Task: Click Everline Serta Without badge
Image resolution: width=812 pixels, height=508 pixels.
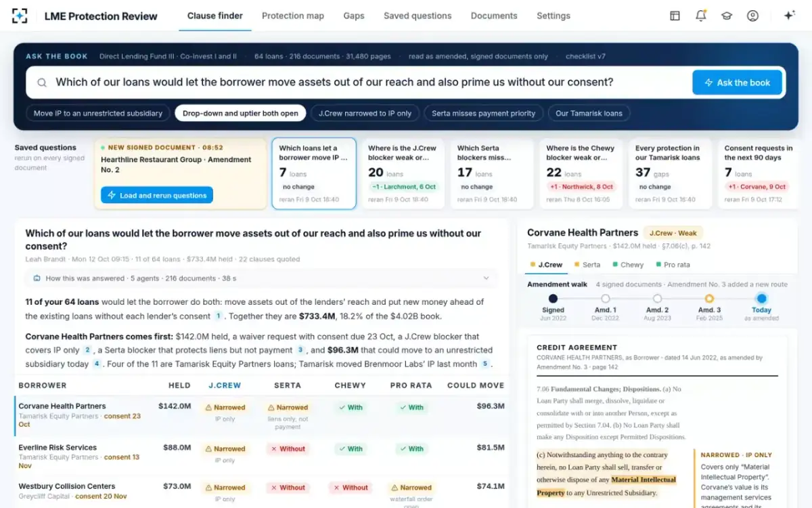Action: pos(288,448)
